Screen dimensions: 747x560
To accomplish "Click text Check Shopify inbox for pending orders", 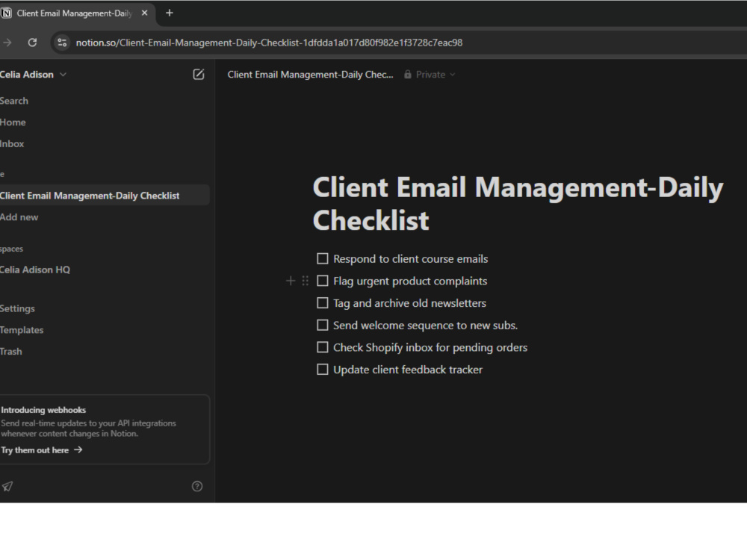I will [430, 347].
